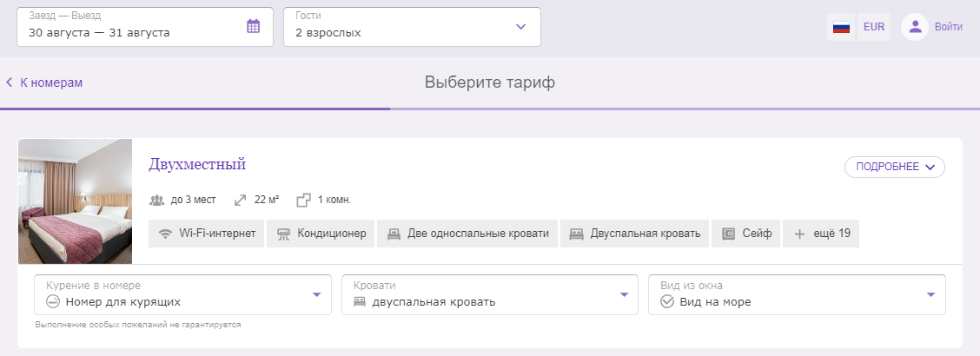This screenshot has height=356, width=980.
Task: Click the Войти login link
Action: click(948, 27)
